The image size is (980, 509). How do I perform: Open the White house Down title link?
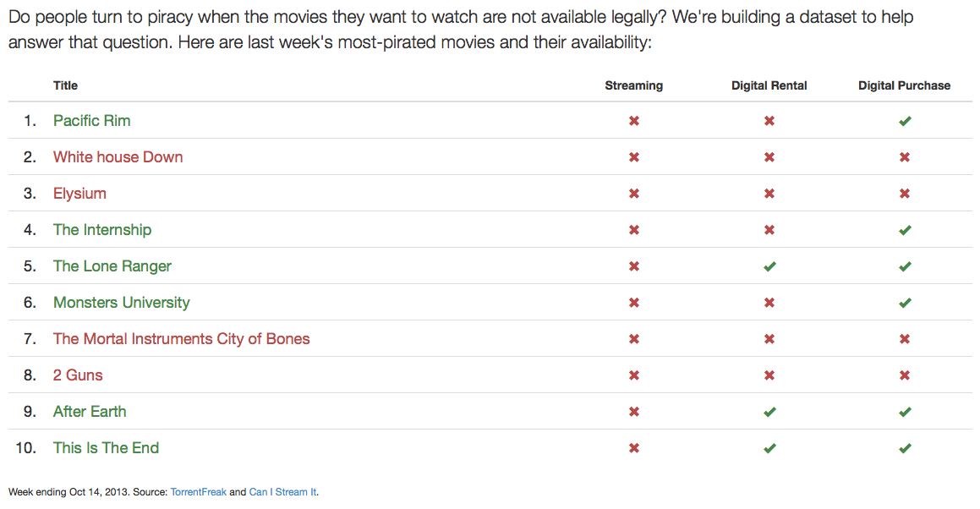click(118, 157)
